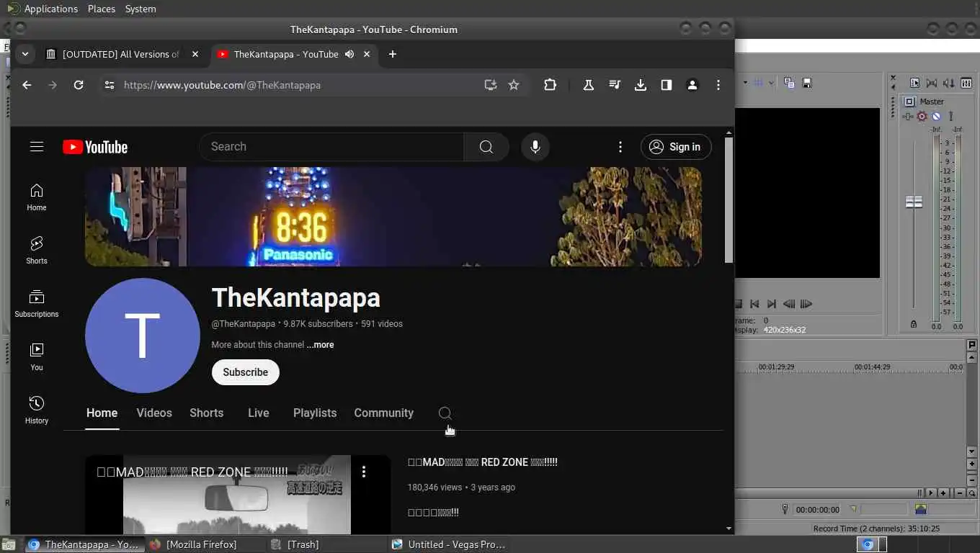Go to the YouTube logo home link

pos(95,147)
